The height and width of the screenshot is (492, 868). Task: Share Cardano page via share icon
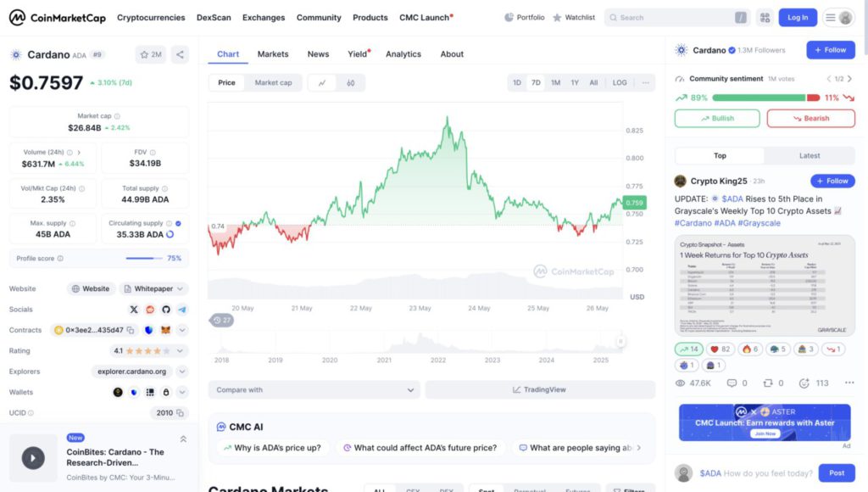click(180, 55)
